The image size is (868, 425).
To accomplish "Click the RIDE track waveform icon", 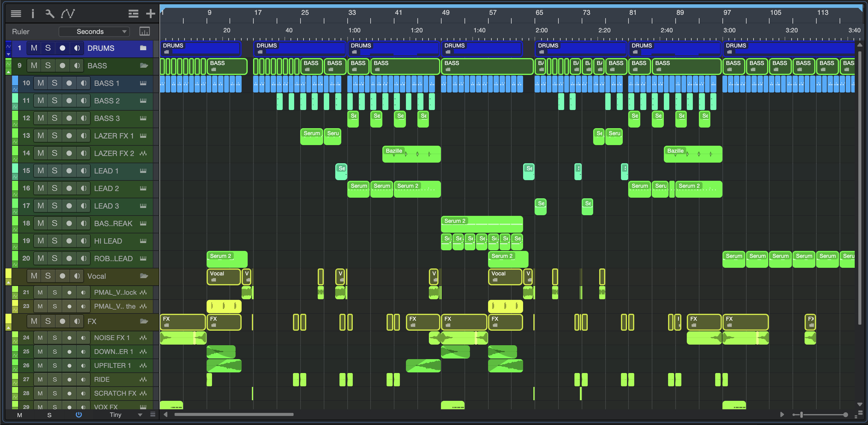I will coord(143,379).
